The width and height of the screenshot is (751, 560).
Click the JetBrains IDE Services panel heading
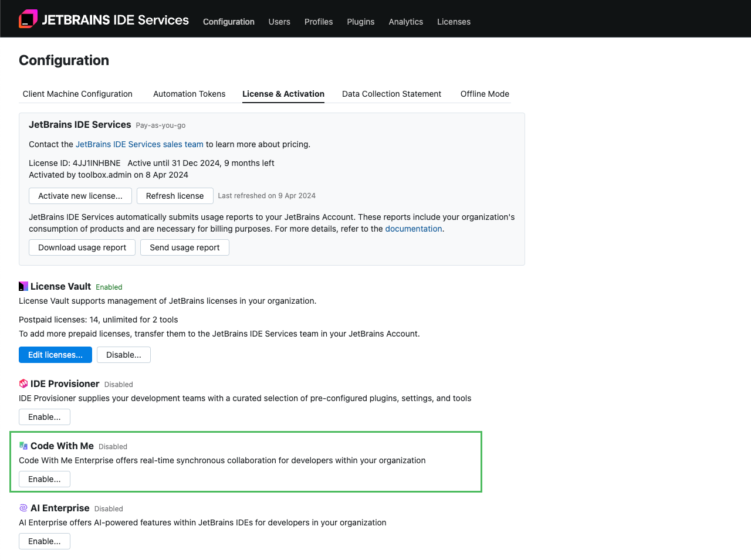[x=80, y=124]
